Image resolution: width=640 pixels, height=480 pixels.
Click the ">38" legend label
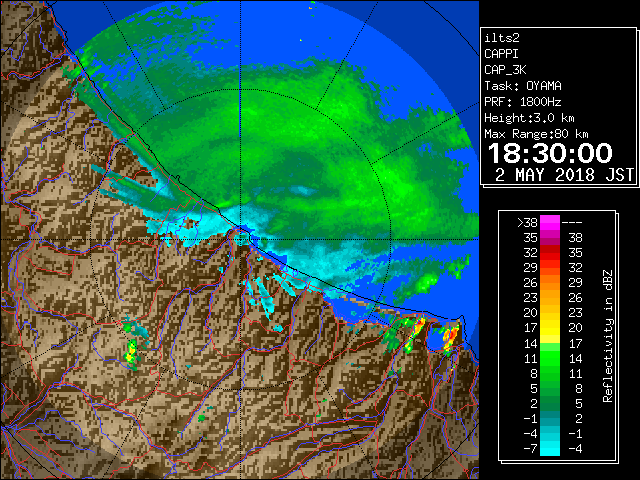(527, 223)
